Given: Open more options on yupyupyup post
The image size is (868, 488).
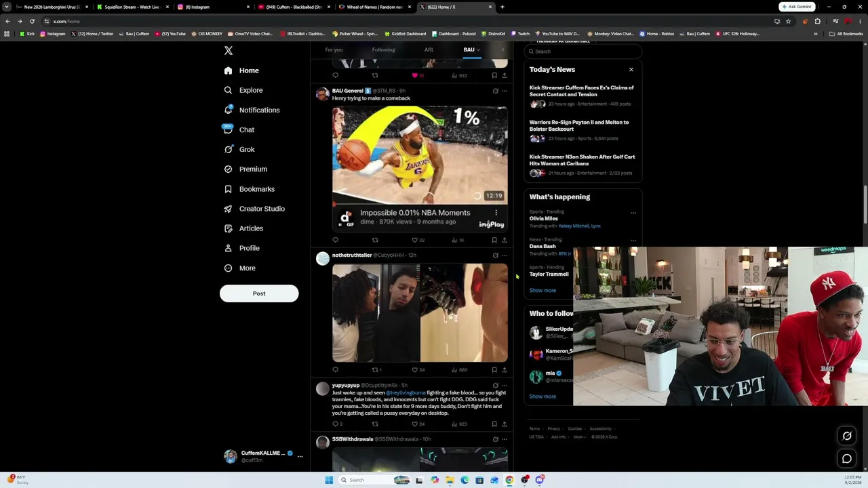Looking at the screenshot, I should [505, 386].
